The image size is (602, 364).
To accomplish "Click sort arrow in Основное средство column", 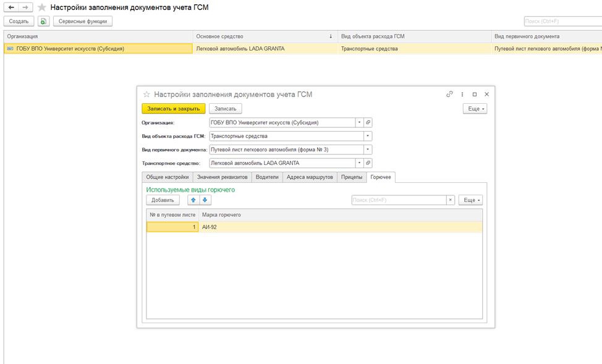I will (331, 36).
